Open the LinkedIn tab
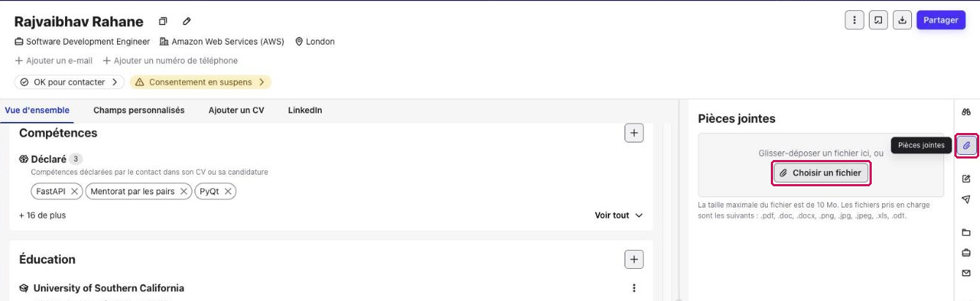Image resolution: width=980 pixels, height=301 pixels. click(x=305, y=110)
